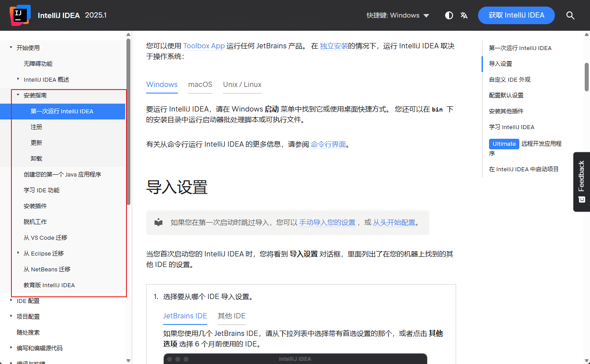The height and width of the screenshot is (364, 590).
Task: Jump to 自定义 IDE 外观 section
Action: (x=510, y=79)
